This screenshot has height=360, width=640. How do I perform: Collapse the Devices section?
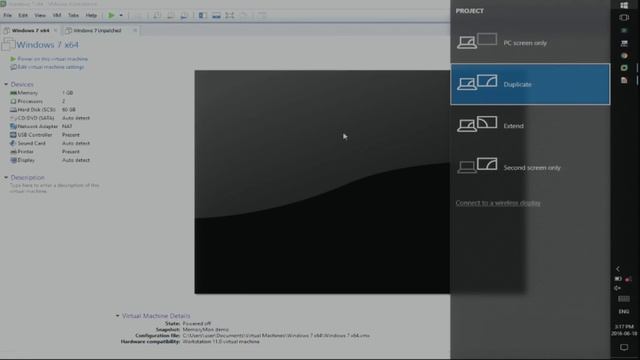click(6, 84)
